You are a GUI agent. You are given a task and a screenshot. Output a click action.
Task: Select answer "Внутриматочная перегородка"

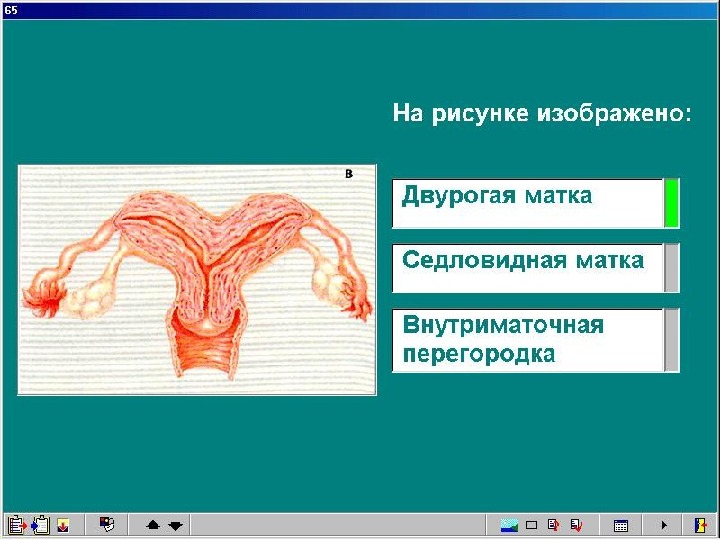pos(528,340)
